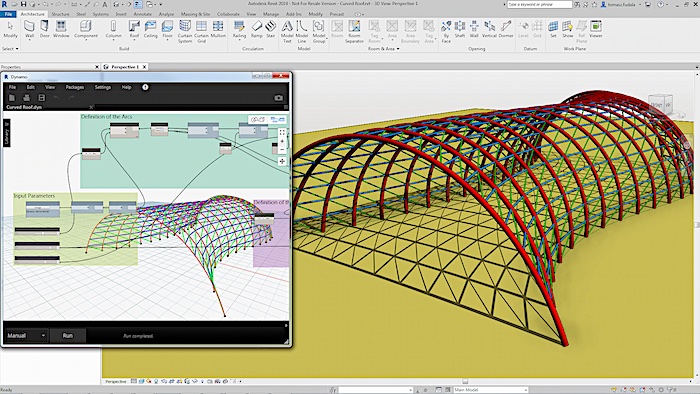Open the Packages menu in Dynamo
The width and height of the screenshot is (700, 394).
(75, 87)
